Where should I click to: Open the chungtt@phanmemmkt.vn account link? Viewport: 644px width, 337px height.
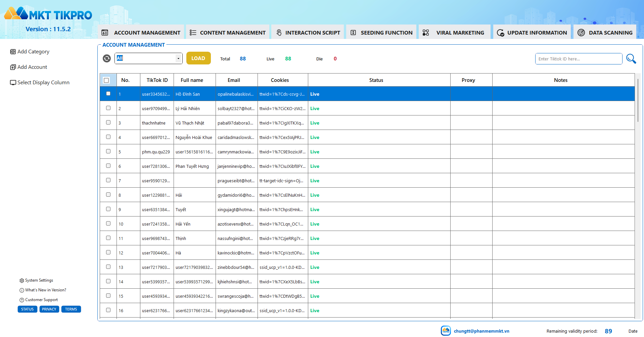[x=481, y=331]
